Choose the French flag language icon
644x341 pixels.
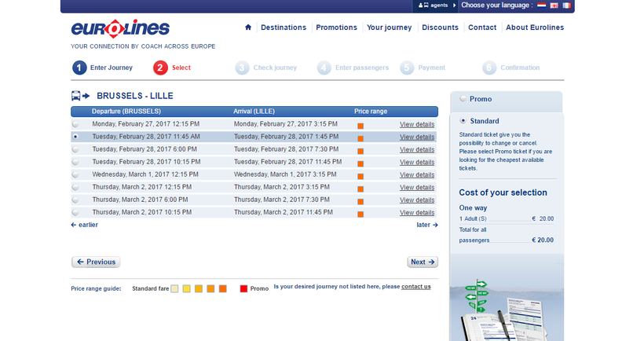[x=566, y=5]
